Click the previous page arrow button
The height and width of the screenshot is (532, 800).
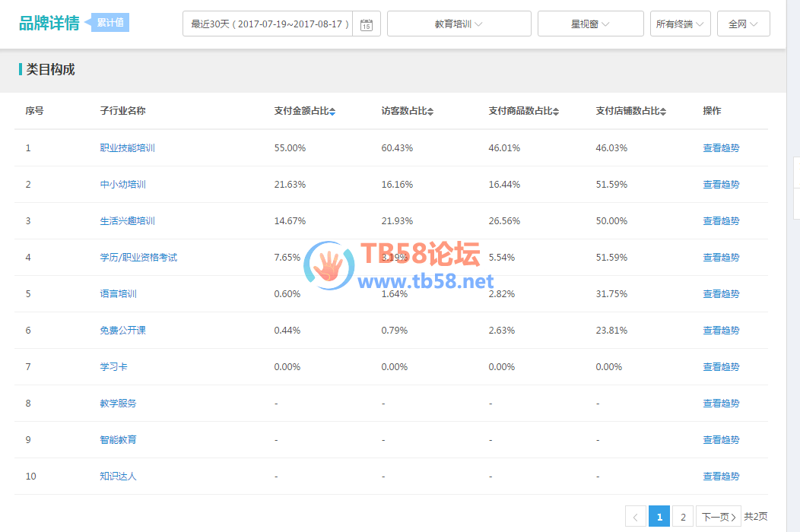click(636, 517)
